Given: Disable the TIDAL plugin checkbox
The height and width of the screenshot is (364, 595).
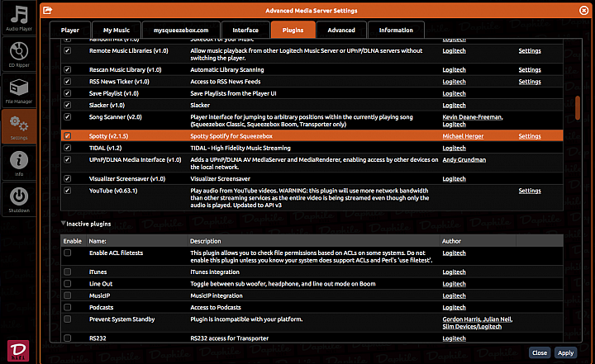Looking at the screenshot, I should 68,148.
